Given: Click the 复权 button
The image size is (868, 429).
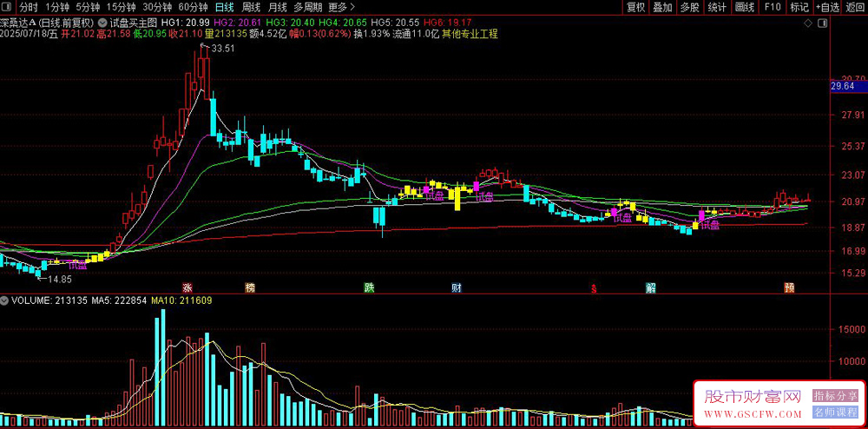Looking at the screenshot, I should [x=635, y=7].
